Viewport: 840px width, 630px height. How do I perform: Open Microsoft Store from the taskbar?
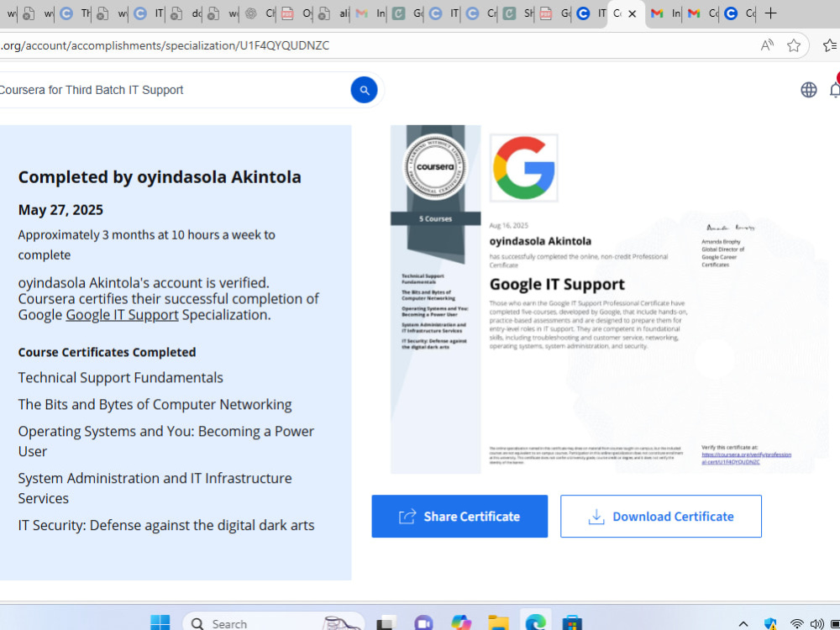(x=572, y=623)
